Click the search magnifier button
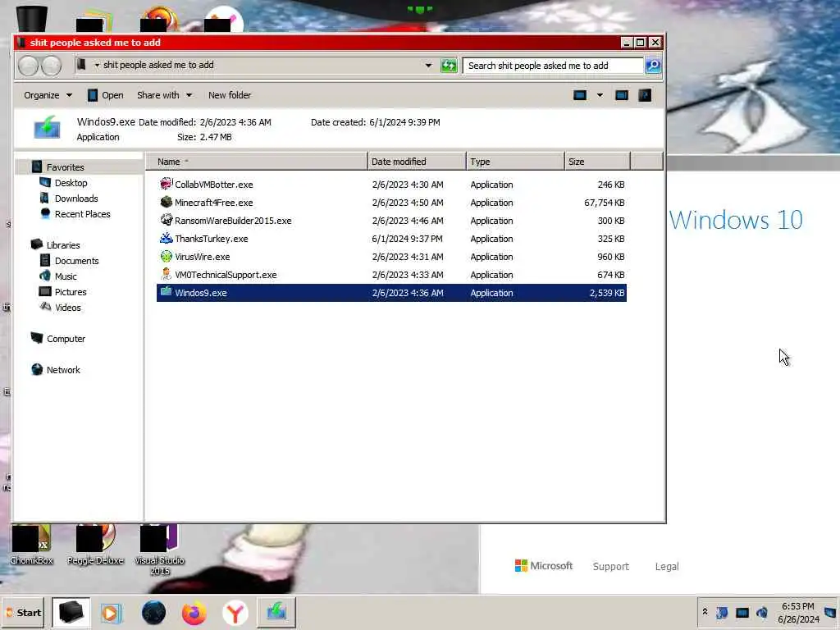 [x=652, y=66]
